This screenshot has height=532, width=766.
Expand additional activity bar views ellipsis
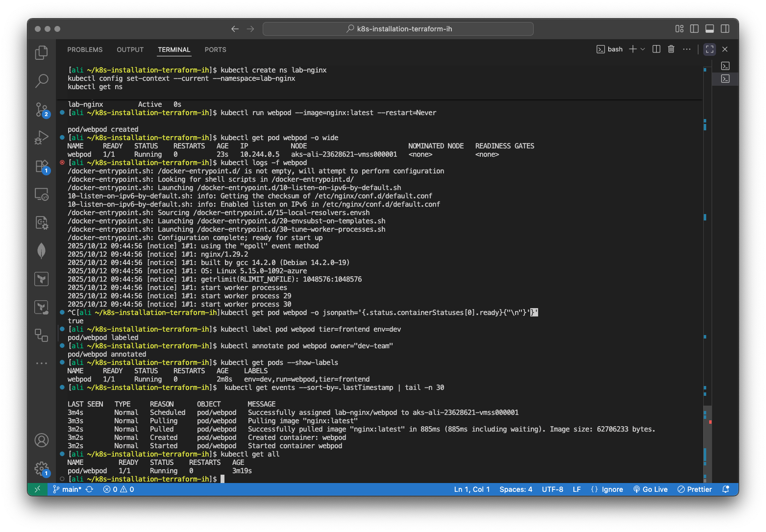(42, 363)
